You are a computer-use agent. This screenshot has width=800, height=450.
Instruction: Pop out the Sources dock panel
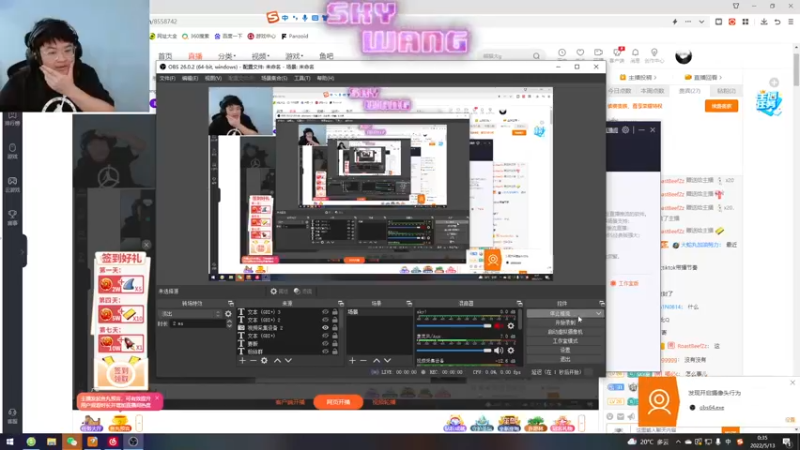[340, 304]
